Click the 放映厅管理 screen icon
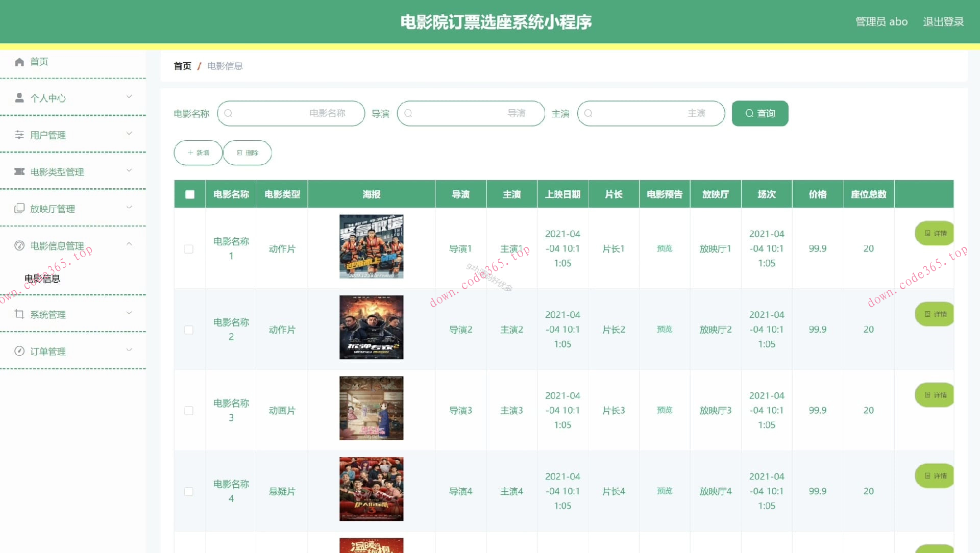Viewport: 980px width, 553px height. click(x=19, y=208)
